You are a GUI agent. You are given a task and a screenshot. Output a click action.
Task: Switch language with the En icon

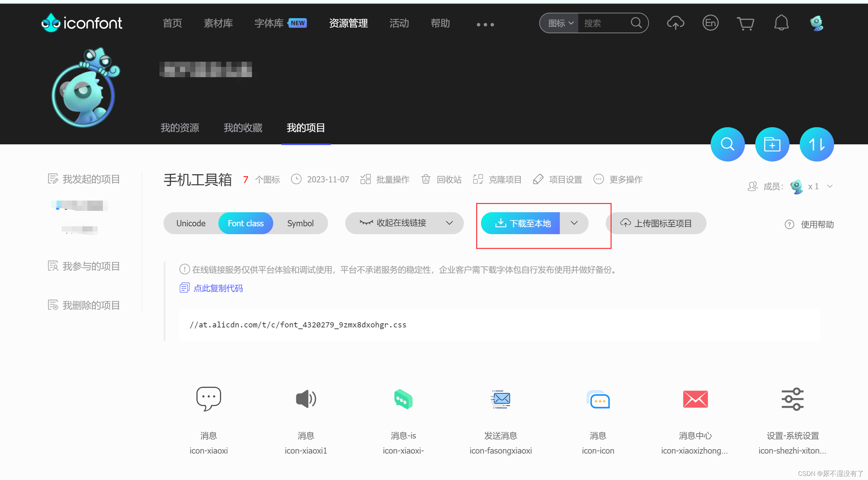coord(710,23)
